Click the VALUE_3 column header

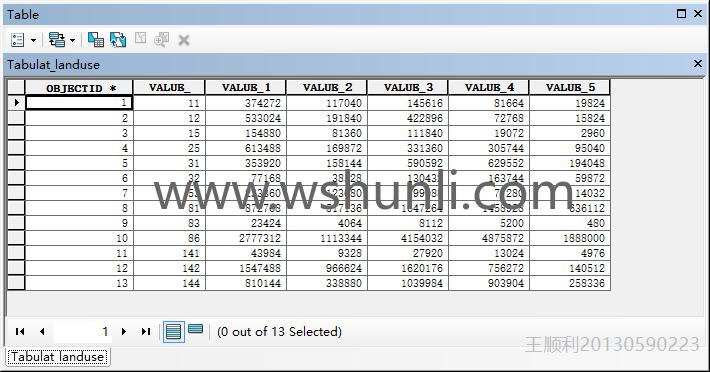(x=408, y=87)
